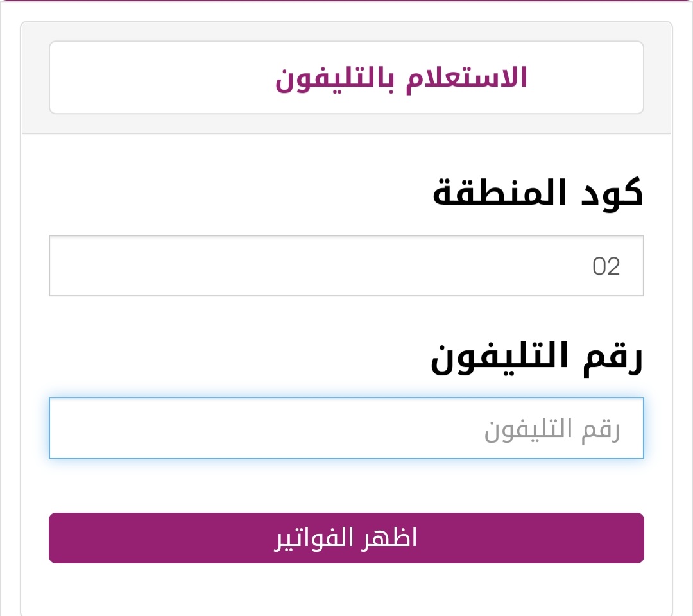Select the purple الاستعلام بالتليفون title text
Viewport: 693px width, 616px height.
click(x=401, y=78)
